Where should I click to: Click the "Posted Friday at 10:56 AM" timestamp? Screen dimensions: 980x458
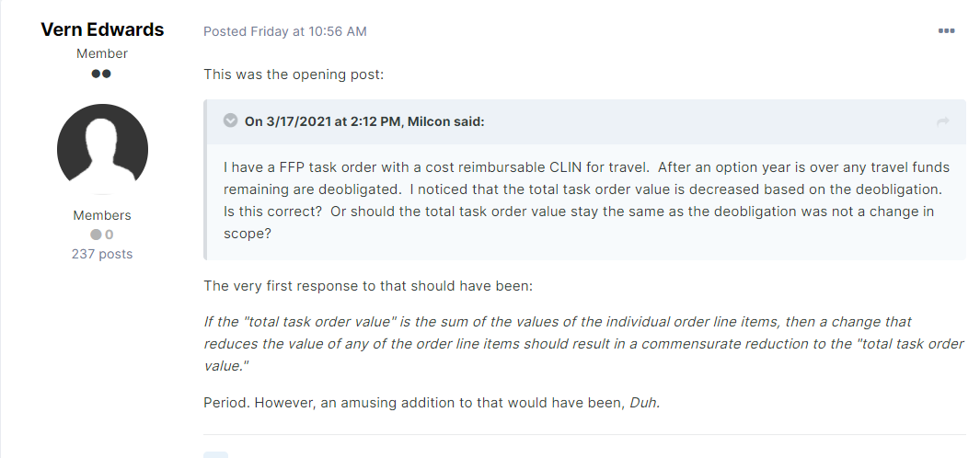click(284, 31)
